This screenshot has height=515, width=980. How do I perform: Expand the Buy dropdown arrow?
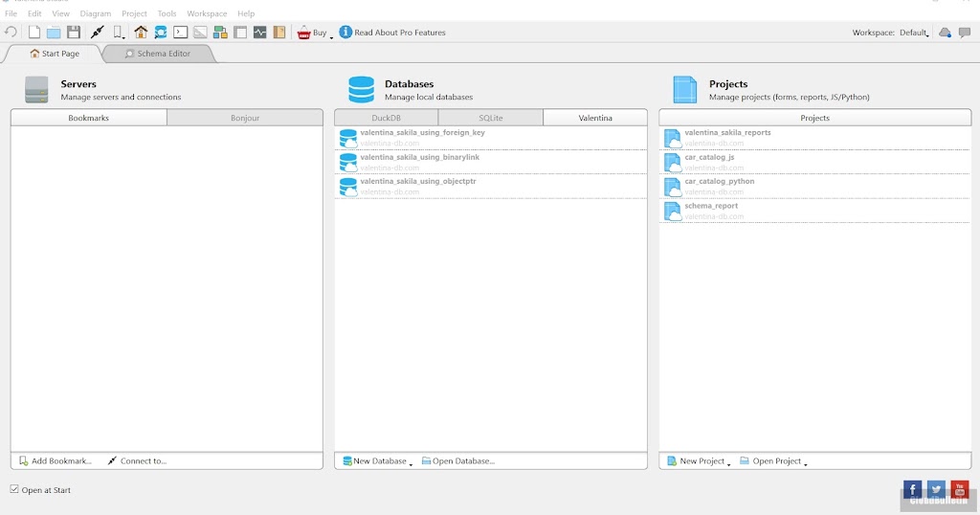(x=331, y=35)
